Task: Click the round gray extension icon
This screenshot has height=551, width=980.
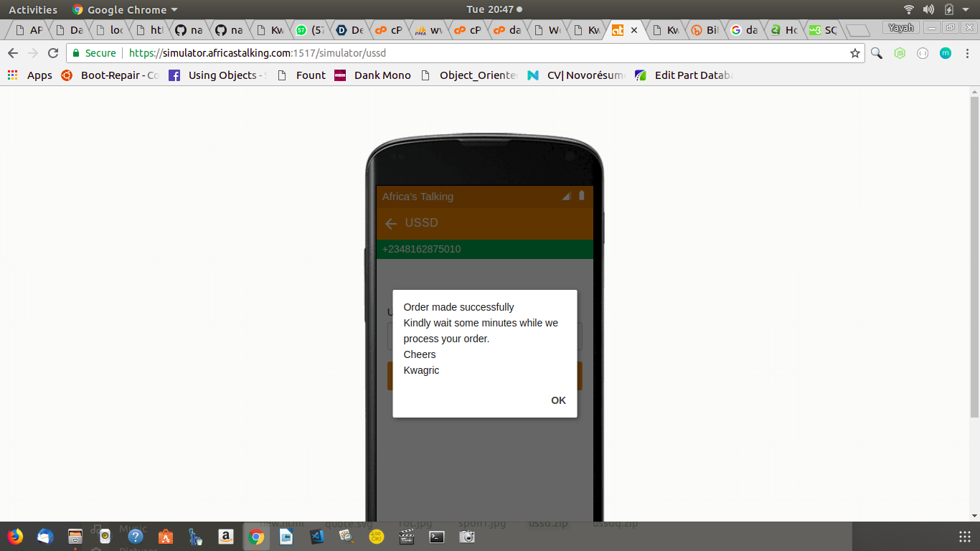Action: point(923,53)
